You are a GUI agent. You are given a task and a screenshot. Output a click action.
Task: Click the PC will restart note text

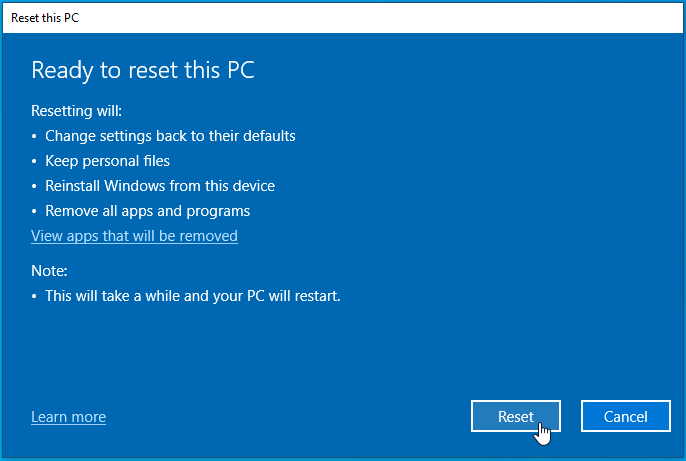[x=193, y=296]
